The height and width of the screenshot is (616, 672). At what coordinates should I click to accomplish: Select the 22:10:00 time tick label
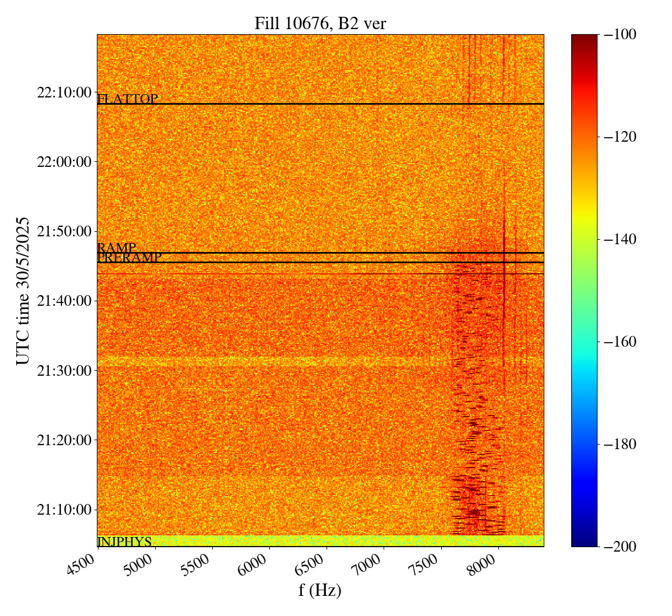coord(64,92)
